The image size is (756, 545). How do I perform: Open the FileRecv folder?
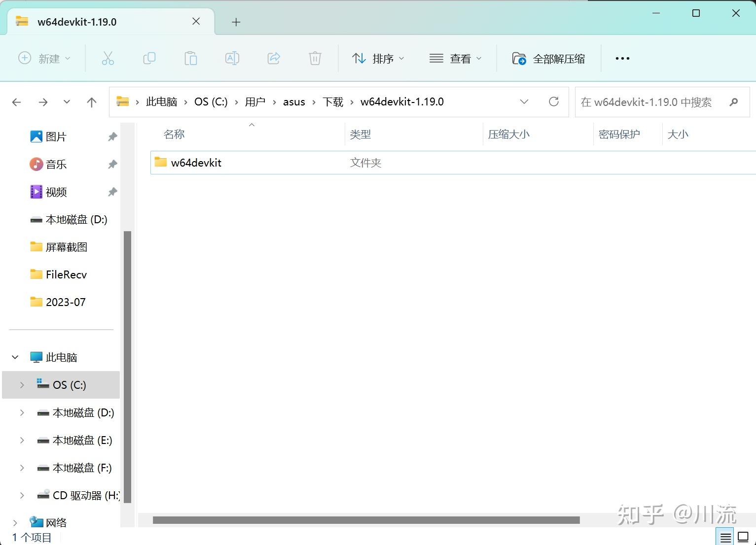click(58, 274)
